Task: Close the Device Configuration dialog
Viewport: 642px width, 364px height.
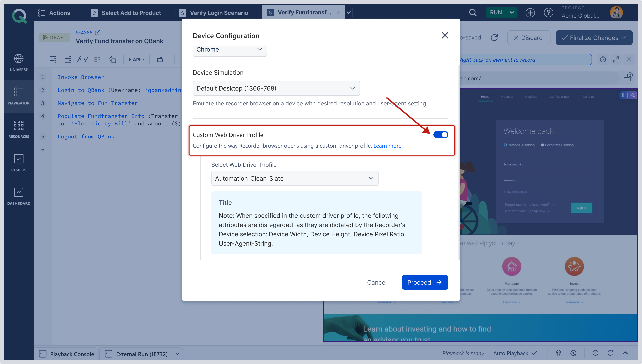Action: coord(445,35)
